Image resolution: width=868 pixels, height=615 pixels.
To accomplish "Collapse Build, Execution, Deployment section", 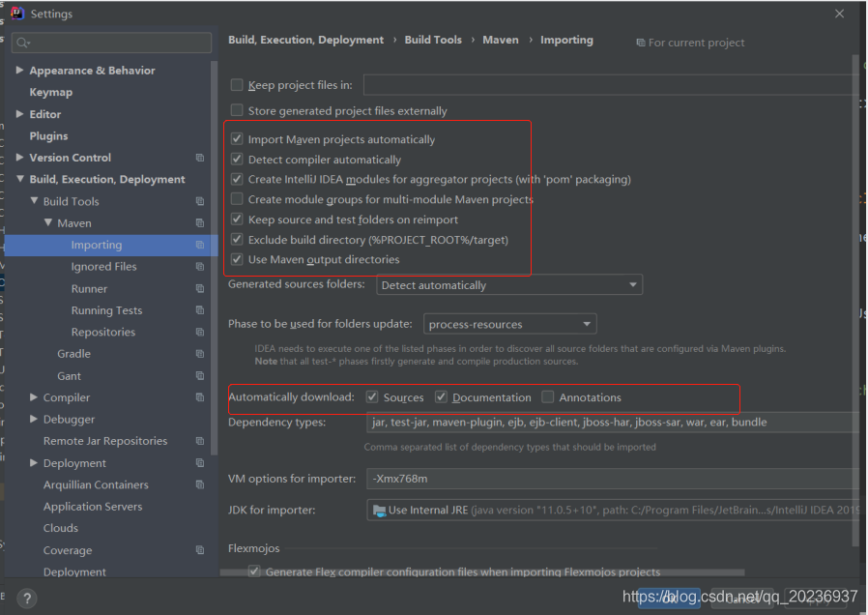I will pyautogui.click(x=20, y=179).
